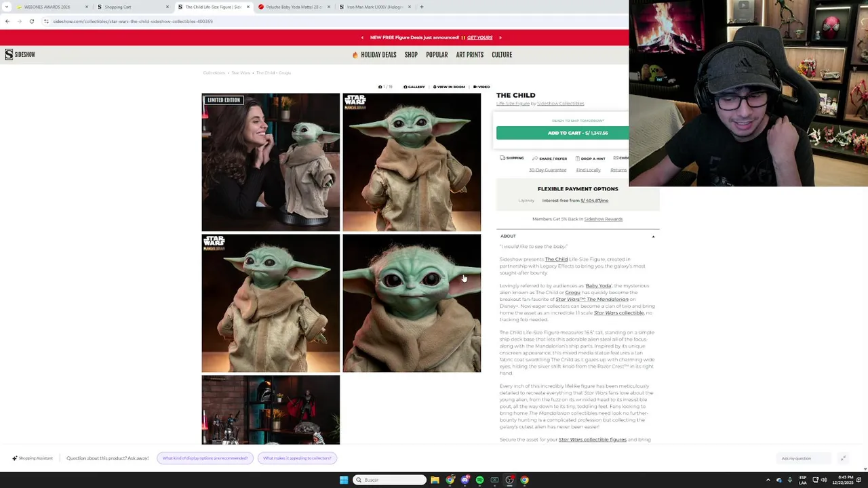The width and height of the screenshot is (868, 488).
Task: Show hidden system tray icons
Action: pos(768,480)
